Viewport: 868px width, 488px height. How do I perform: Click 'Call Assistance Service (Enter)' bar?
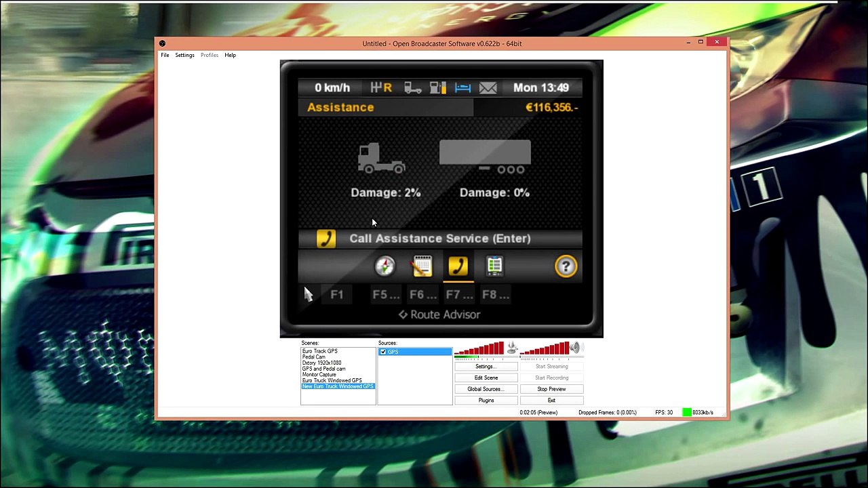click(440, 239)
